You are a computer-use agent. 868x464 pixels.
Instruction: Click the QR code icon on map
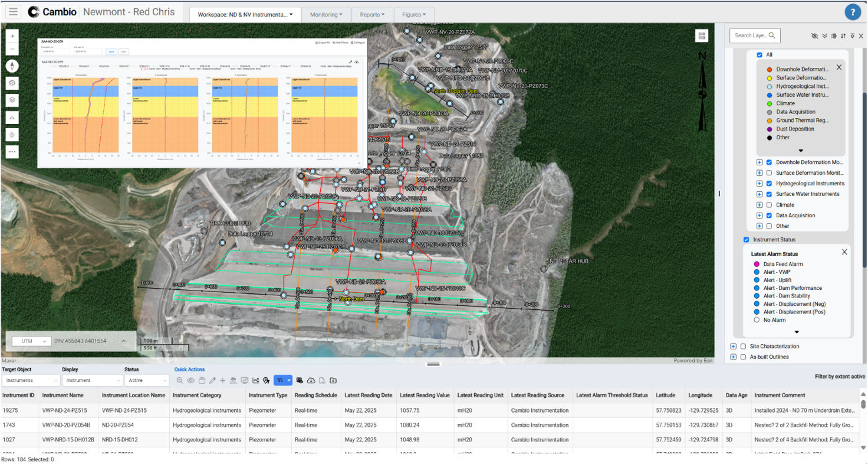coord(701,36)
